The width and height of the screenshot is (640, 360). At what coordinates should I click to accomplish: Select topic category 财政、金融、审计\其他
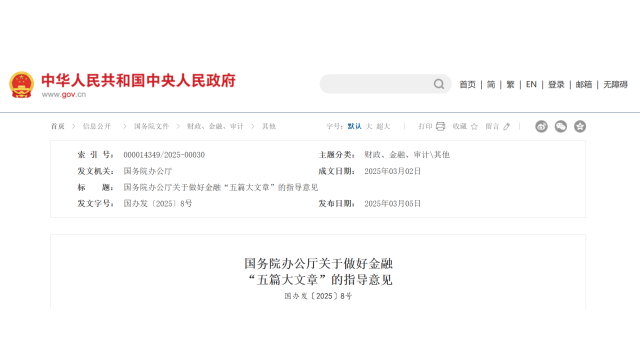407,155
